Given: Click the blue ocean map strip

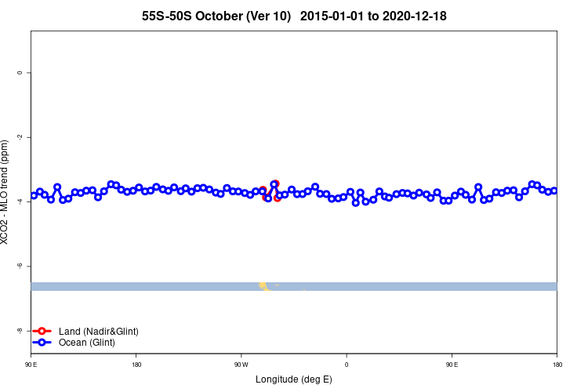Looking at the screenshot, I should [294, 287].
